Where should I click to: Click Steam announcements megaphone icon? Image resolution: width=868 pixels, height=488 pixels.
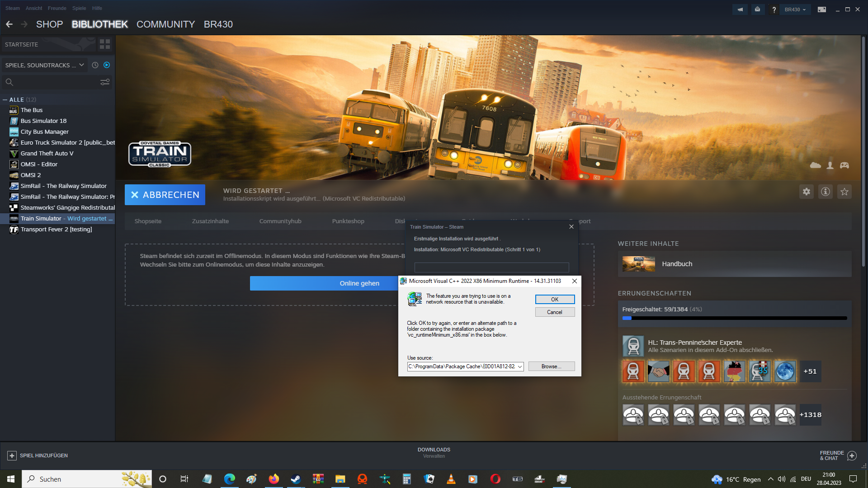click(x=740, y=9)
